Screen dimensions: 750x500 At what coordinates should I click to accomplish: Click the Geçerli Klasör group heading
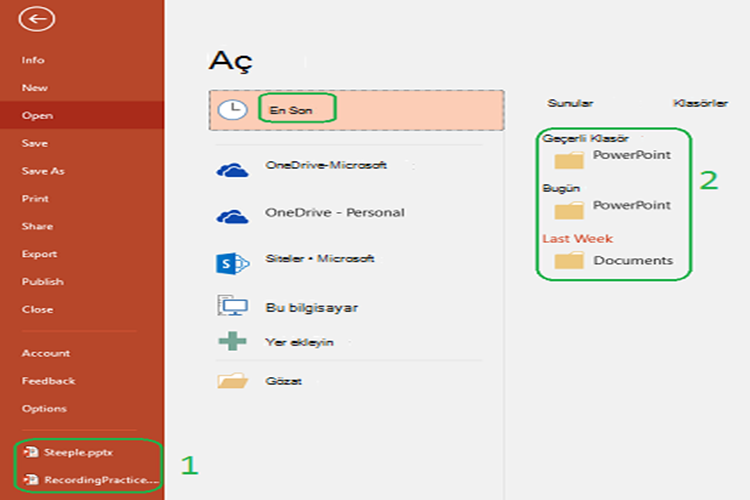tap(585, 138)
